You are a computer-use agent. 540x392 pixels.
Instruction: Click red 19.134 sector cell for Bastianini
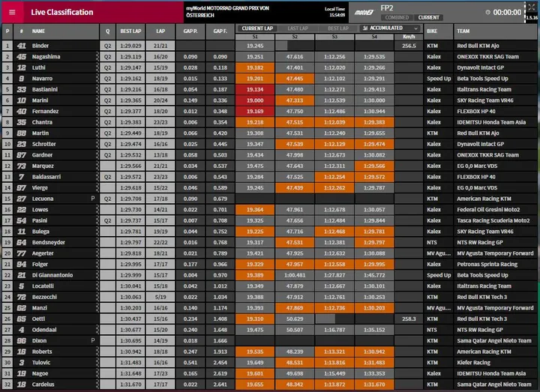255,89
